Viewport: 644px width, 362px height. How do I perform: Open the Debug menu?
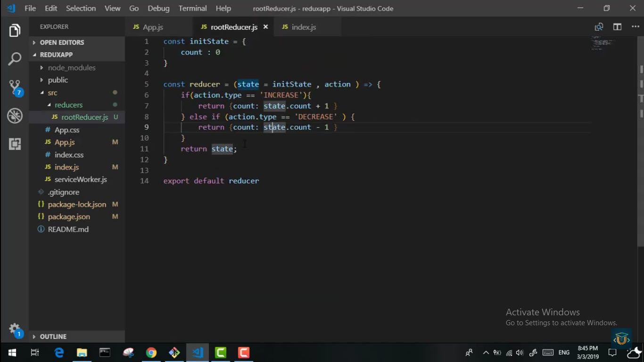click(158, 8)
